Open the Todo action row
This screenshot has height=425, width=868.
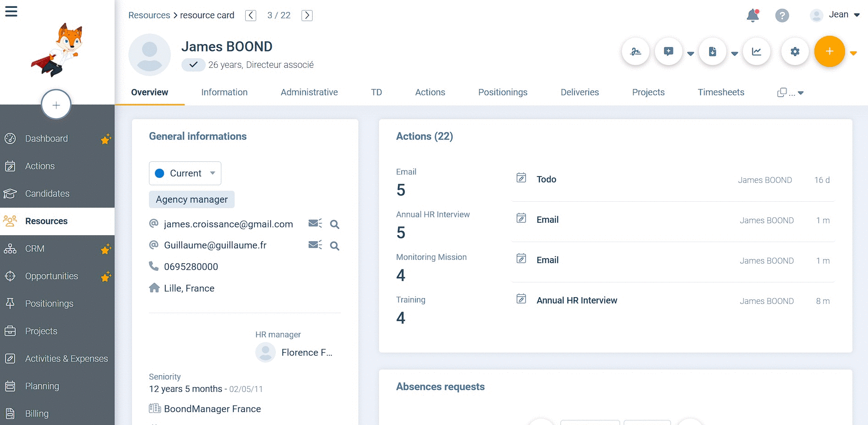click(673, 180)
